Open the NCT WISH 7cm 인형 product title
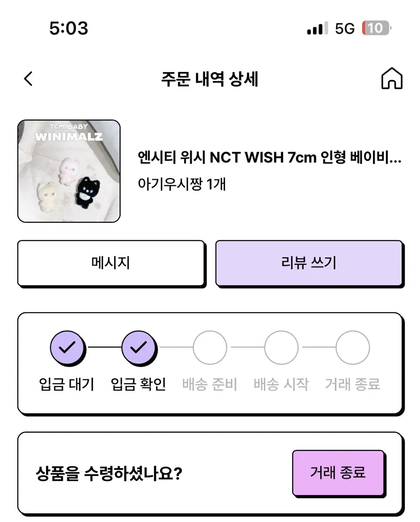Image resolution: width=420 pixels, height=522 pixels. [x=269, y=157]
